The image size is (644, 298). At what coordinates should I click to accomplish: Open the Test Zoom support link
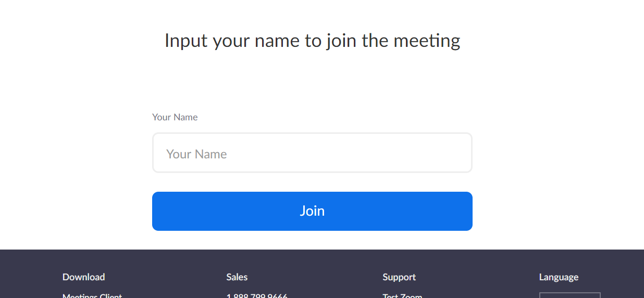pos(402,296)
